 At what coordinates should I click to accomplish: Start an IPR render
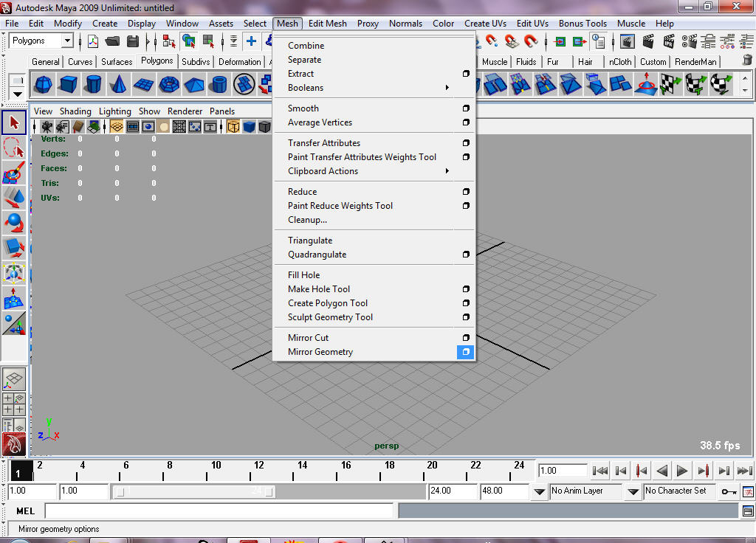pyautogui.click(x=669, y=41)
